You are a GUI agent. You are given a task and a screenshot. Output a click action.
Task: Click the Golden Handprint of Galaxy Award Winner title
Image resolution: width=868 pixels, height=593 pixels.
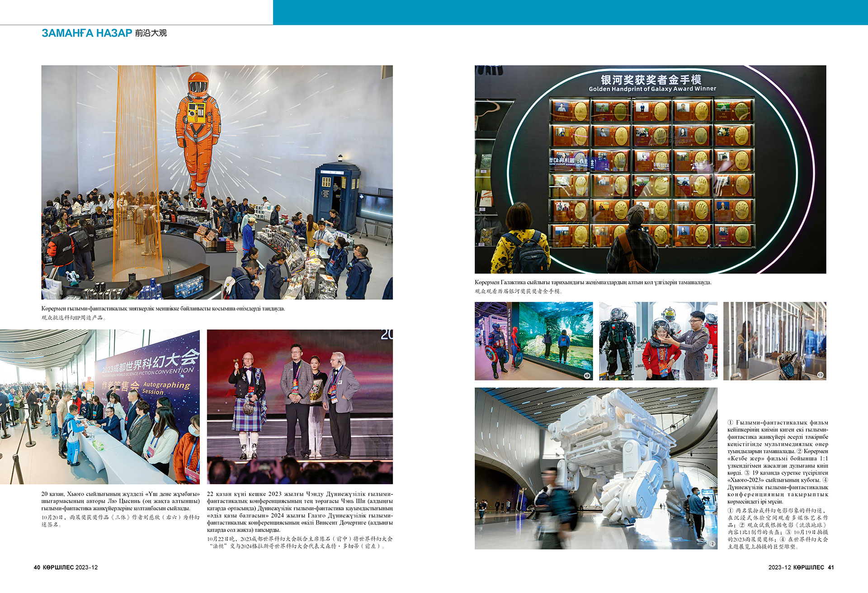point(652,89)
